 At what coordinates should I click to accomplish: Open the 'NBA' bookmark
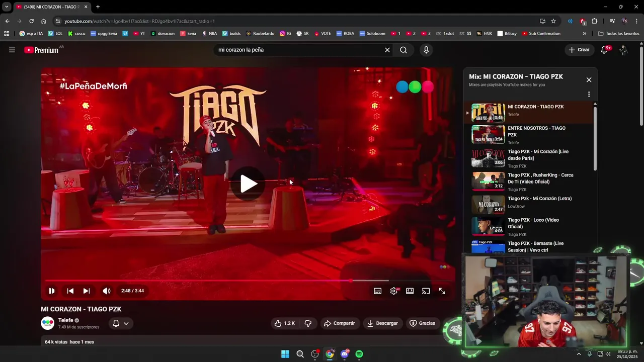[x=209, y=34]
